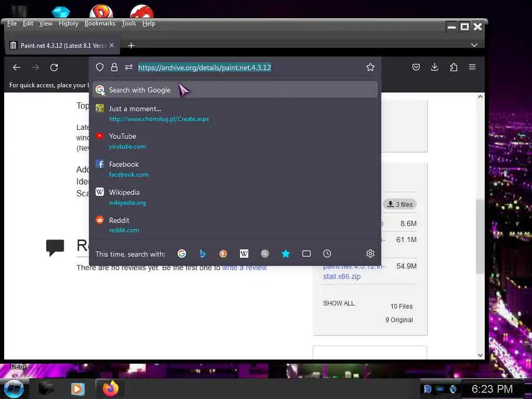Search open tabs icon
Viewport: 532px width, 399px height.
307,254
